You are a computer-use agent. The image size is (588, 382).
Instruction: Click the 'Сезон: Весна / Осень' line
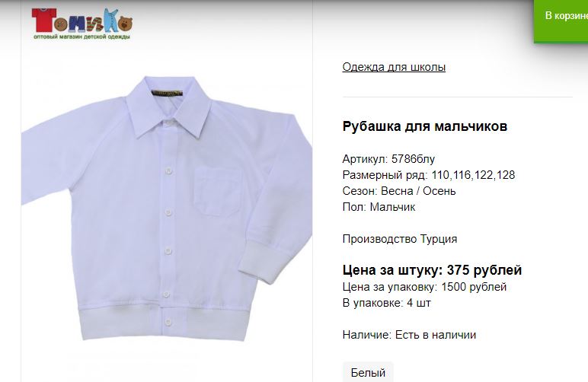(x=399, y=191)
